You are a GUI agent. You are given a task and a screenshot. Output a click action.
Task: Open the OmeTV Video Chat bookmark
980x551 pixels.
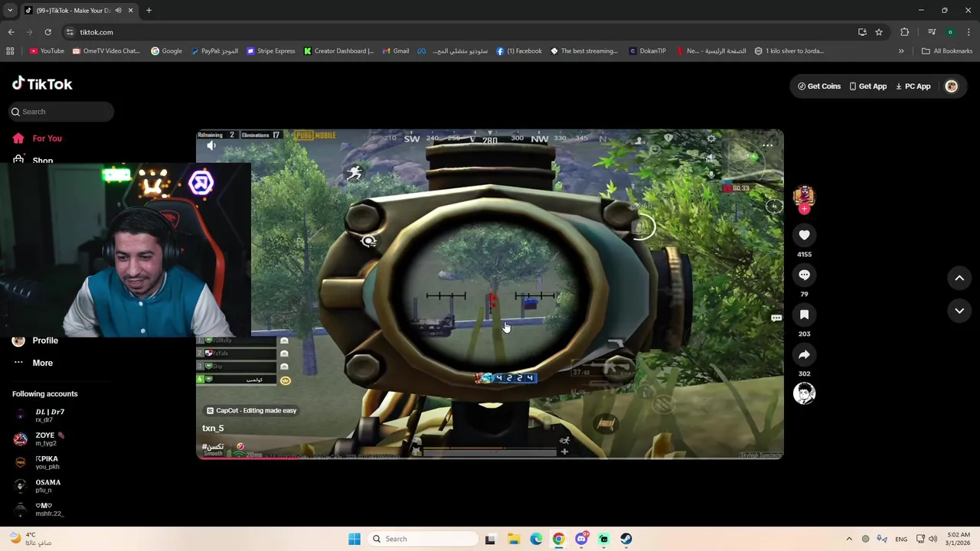106,51
